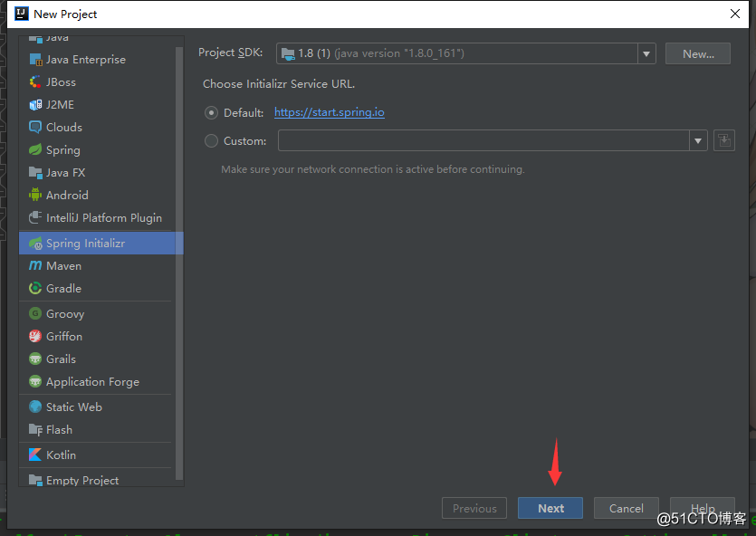Select the Java FX list label
The width and height of the screenshot is (756, 536).
coord(65,173)
